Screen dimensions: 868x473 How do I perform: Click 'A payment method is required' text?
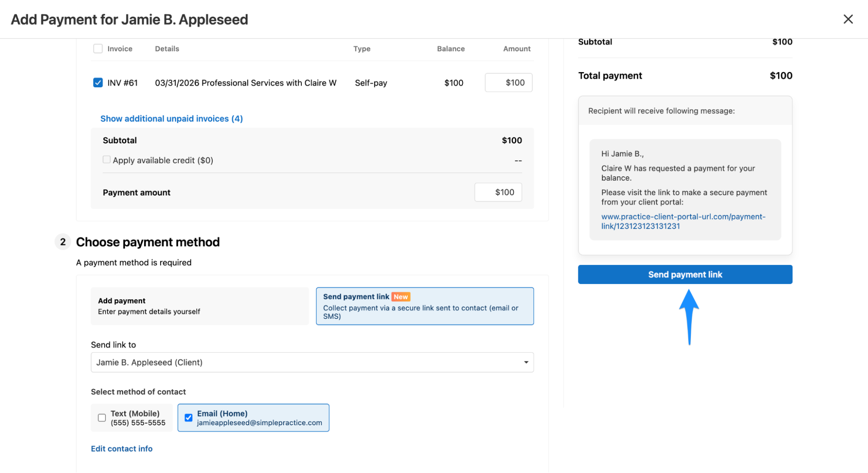click(134, 262)
